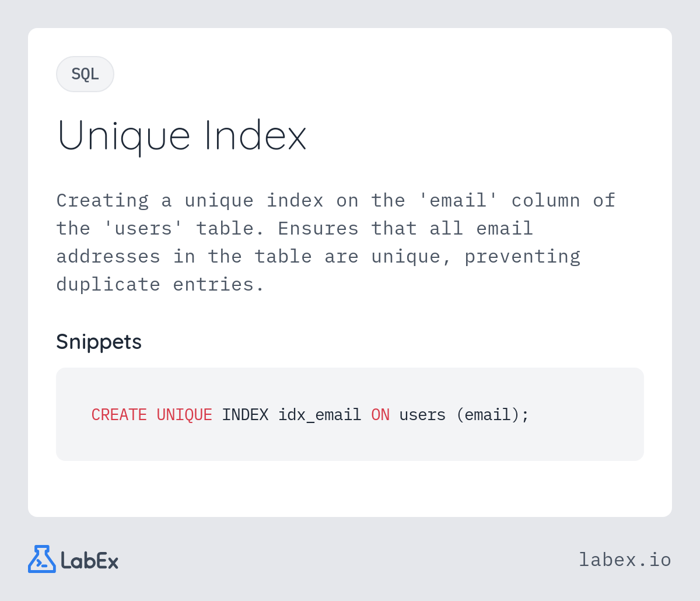Click the word 'Creating' in the description
Image resolution: width=700 pixels, height=601 pixels.
103,200
